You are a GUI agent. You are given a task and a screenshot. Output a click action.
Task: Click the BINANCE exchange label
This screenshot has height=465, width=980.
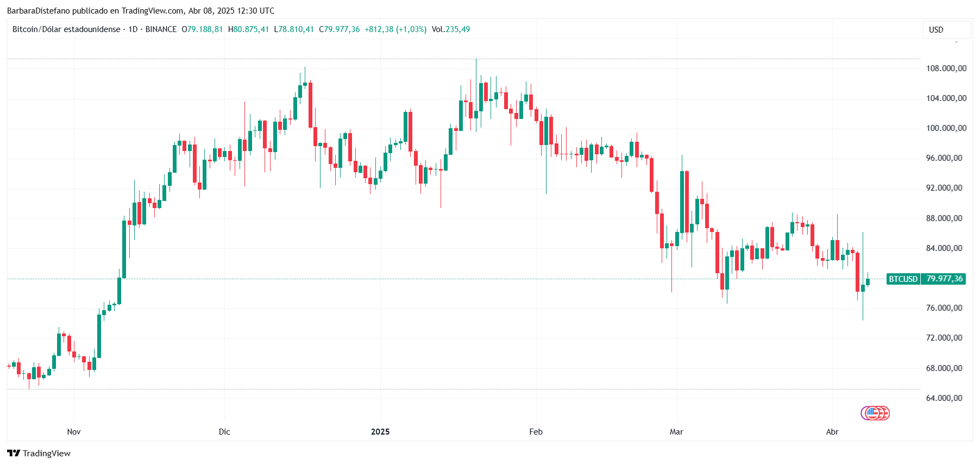tap(161, 29)
